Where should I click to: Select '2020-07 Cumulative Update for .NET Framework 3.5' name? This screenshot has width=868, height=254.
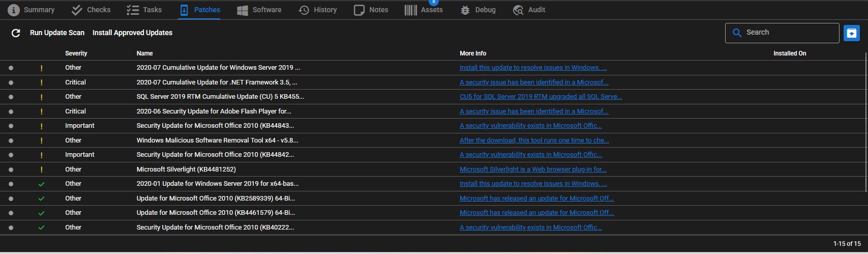pyautogui.click(x=217, y=82)
